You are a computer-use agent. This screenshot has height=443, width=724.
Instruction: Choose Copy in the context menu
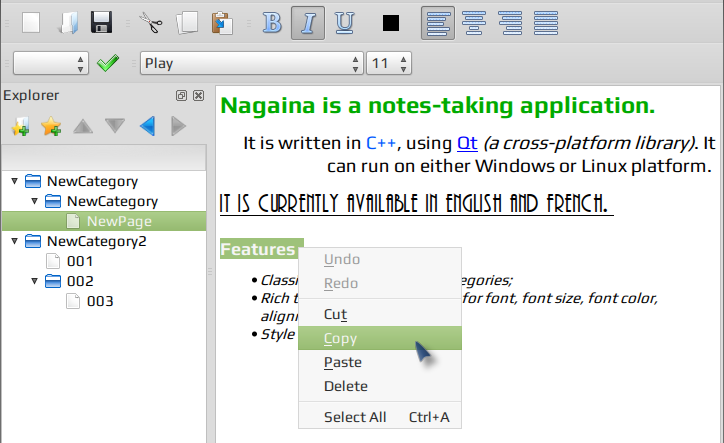click(380, 338)
